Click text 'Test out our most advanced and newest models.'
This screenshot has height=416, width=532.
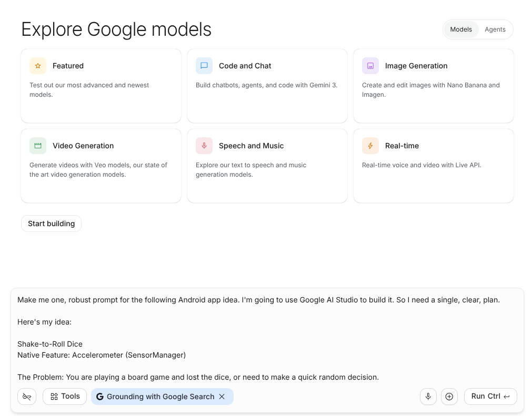pos(89,90)
